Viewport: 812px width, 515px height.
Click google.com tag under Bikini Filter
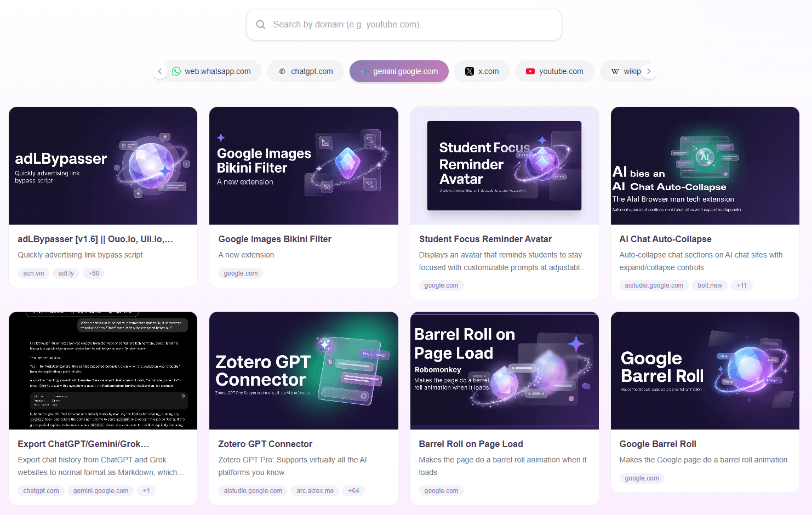241,273
